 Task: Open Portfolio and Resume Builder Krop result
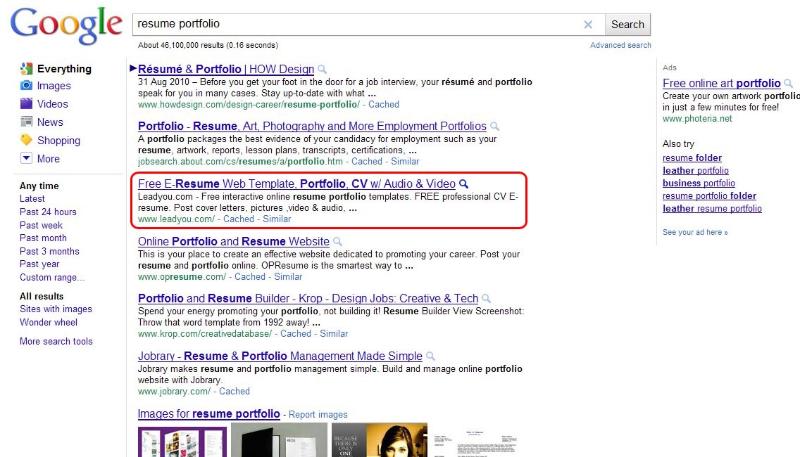point(308,298)
